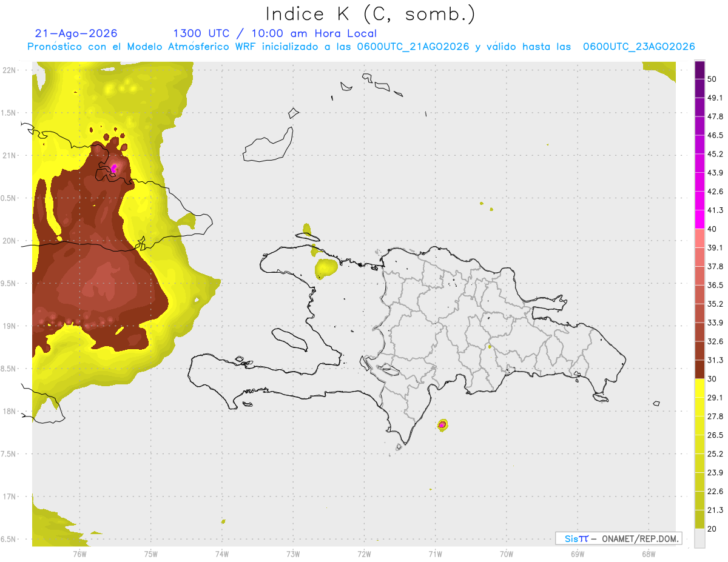Click the '41.3' color scale value
This screenshot has height=562, width=728.
click(716, 210)
